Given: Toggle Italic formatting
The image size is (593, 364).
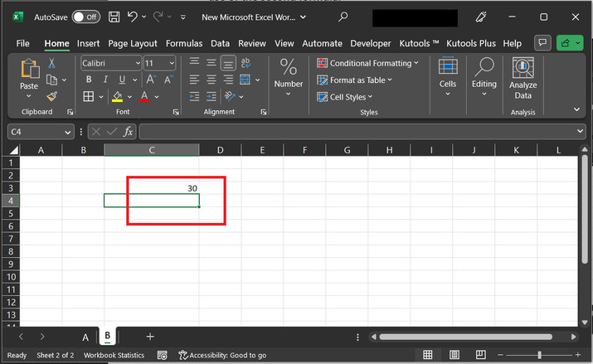Looking at the screenshot, I should tap(106, 80).
